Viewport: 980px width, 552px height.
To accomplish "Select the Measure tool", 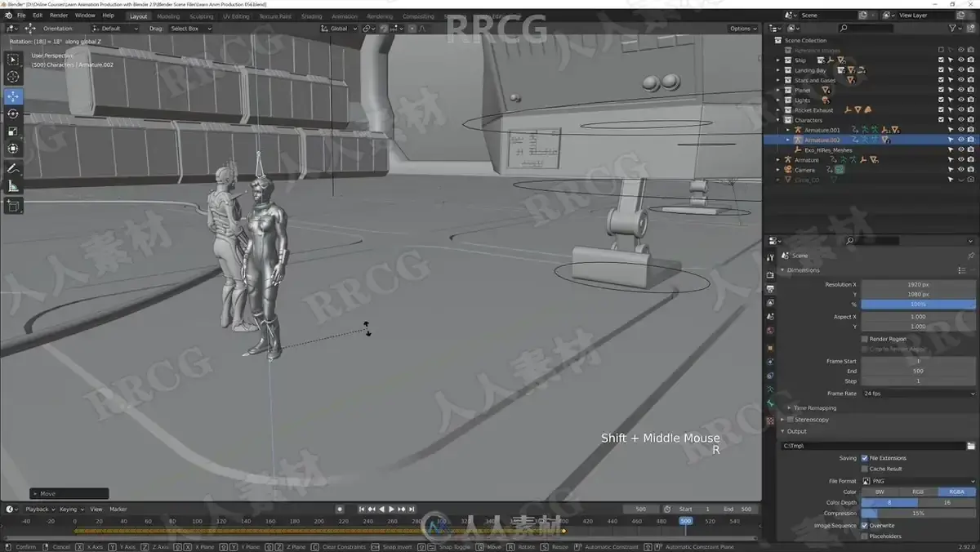I will 13,186.
